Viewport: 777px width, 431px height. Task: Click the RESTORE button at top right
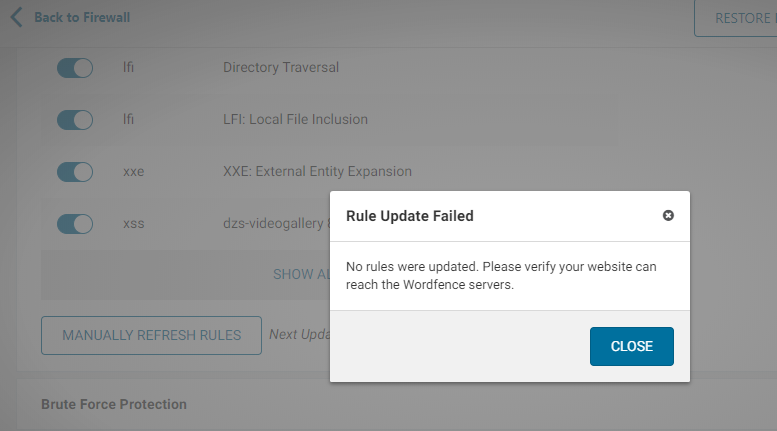(735, 18)
